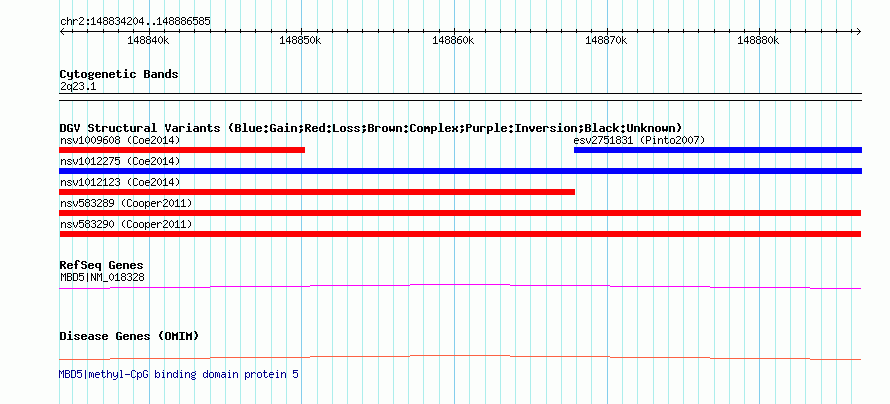Click the orange OMIM disease gene line
The height and width of the screenshot is (404, 890).
(460, 357)
